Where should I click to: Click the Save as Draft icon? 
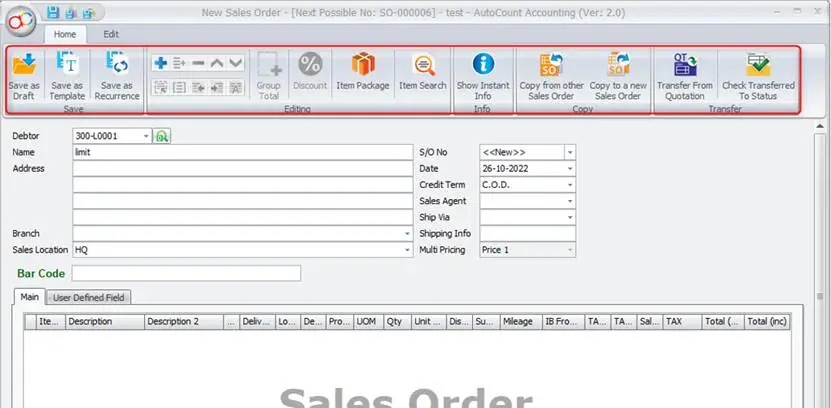click(x=25, y=76)
